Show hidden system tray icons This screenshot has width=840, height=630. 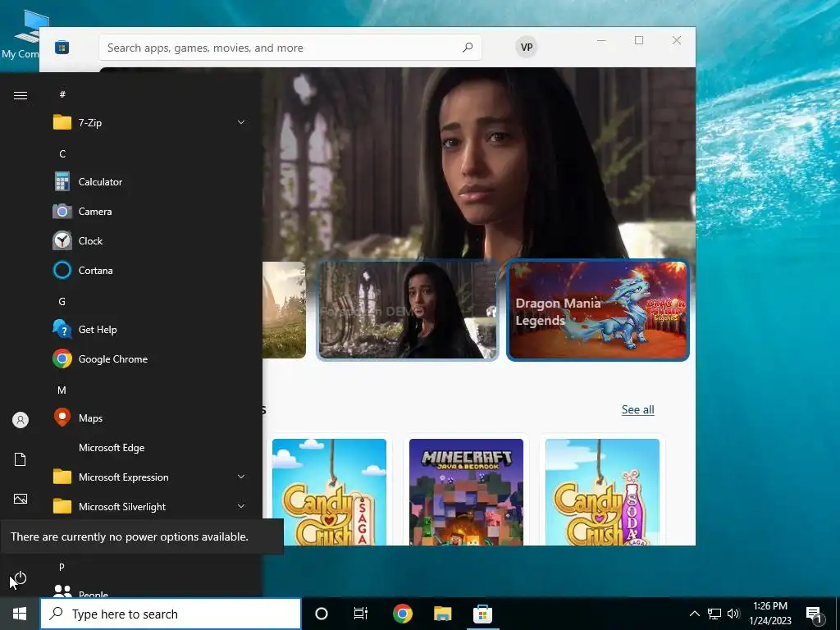[x=694, y=614]
